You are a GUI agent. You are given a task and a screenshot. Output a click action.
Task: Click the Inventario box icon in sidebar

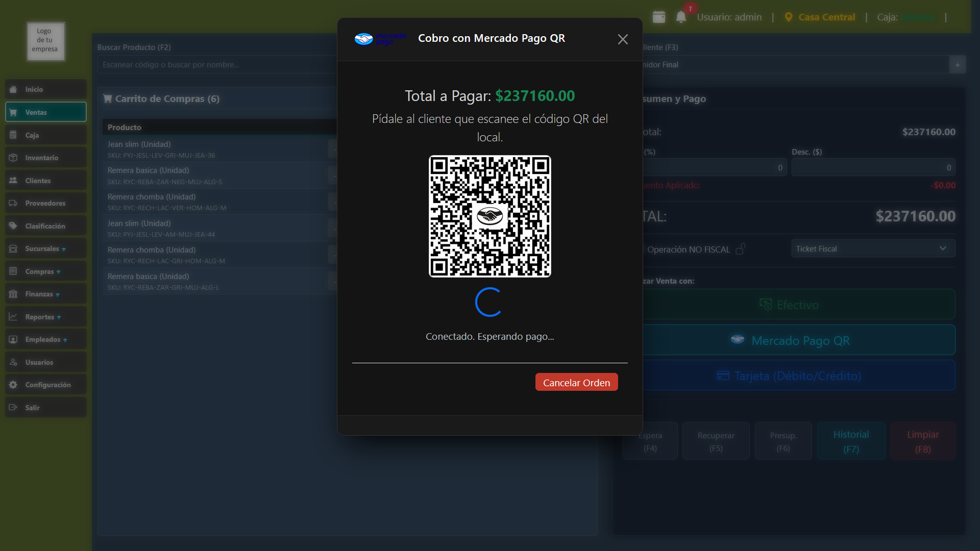coord(13,158)
